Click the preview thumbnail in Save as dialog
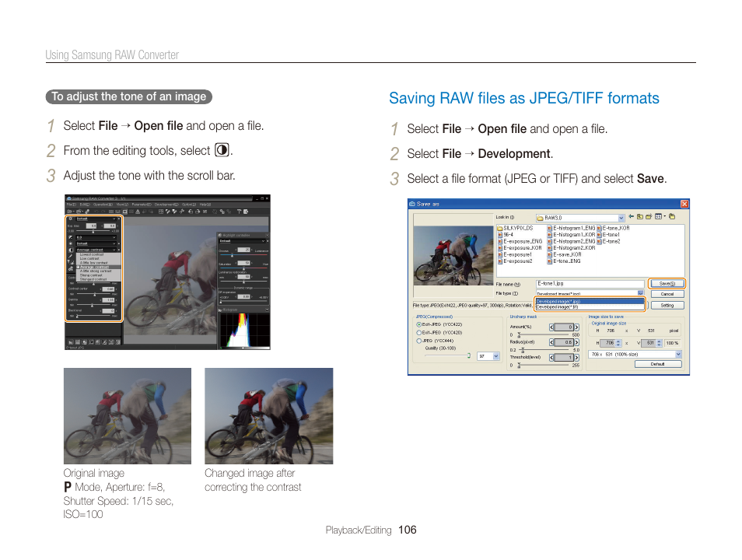 (x=453, y=256)
